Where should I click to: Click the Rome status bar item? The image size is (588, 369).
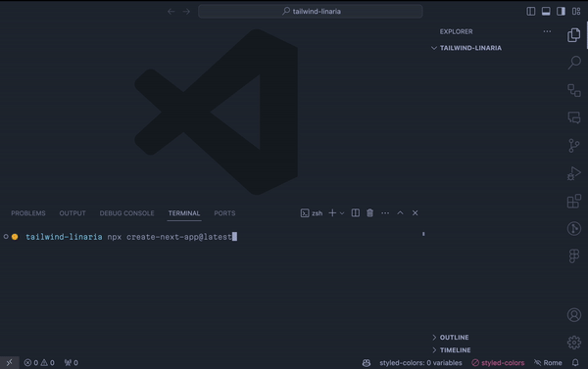click(x=548, y=362)
